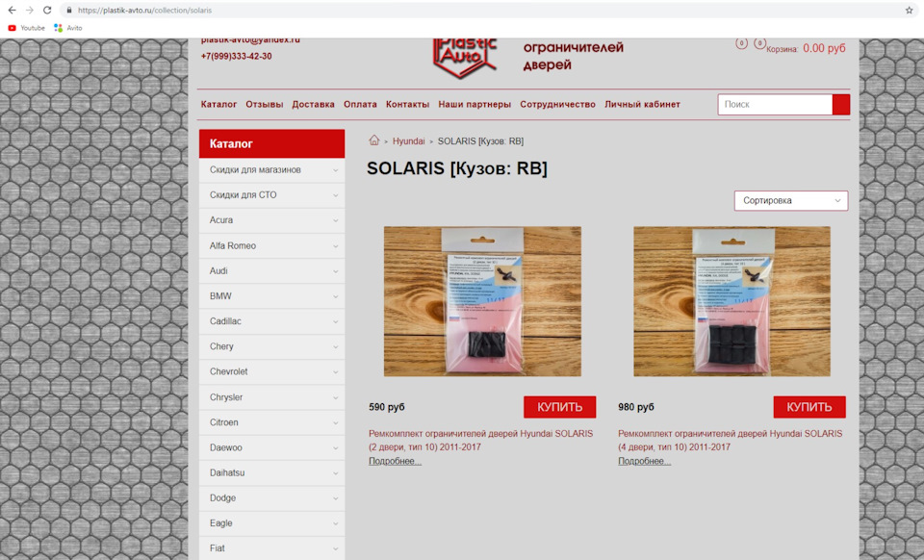The width and height of the screenshot is (924, 560).
Task: Open the 2 двери repair kit title link
Action: pos(481,440)
